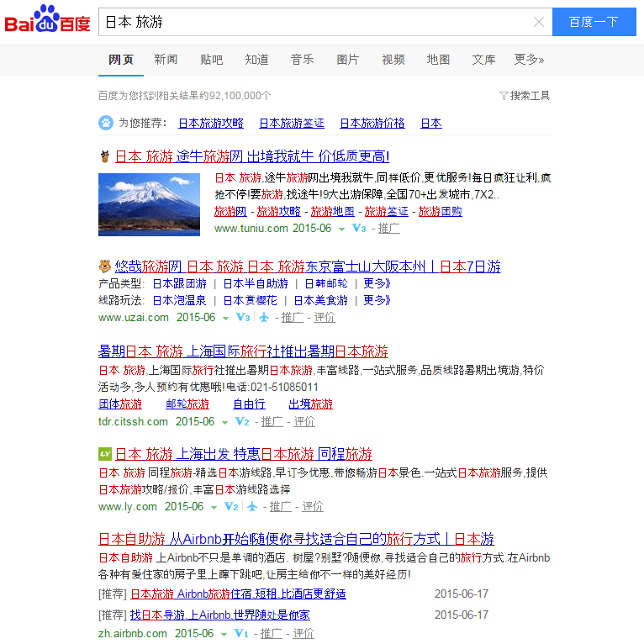Expand dropdown arrow beside uzai.com 2015-06

pyautogui.click(x=225, y=318)
